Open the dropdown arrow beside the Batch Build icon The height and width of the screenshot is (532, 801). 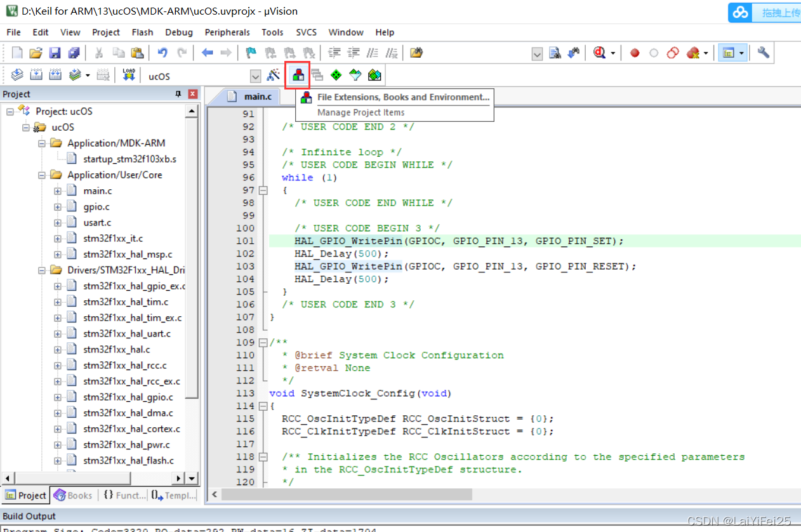tap(88, 76)
